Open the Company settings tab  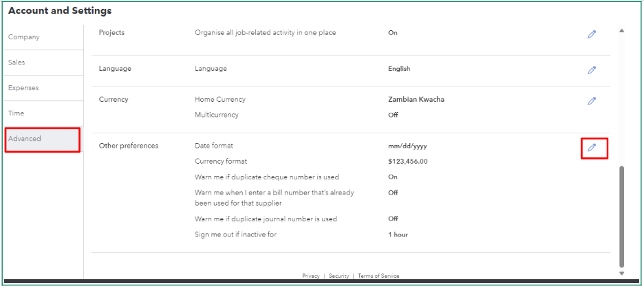click(x=24, y=37)
